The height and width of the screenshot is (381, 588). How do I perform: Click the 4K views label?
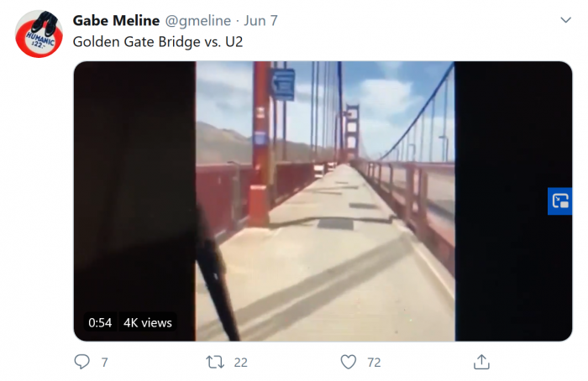pos(147,322)
